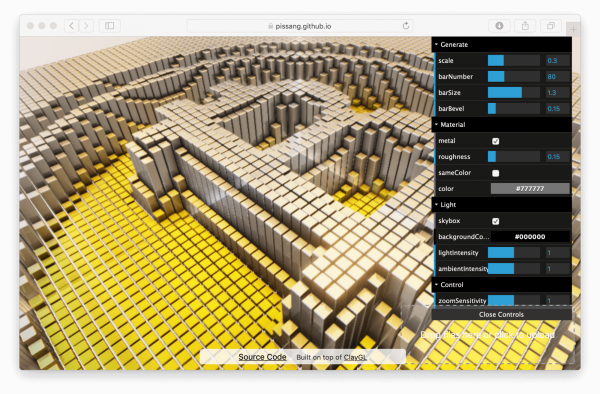Open the Source Code link
This screenshot has width=600, height=394.
[262, 357]
